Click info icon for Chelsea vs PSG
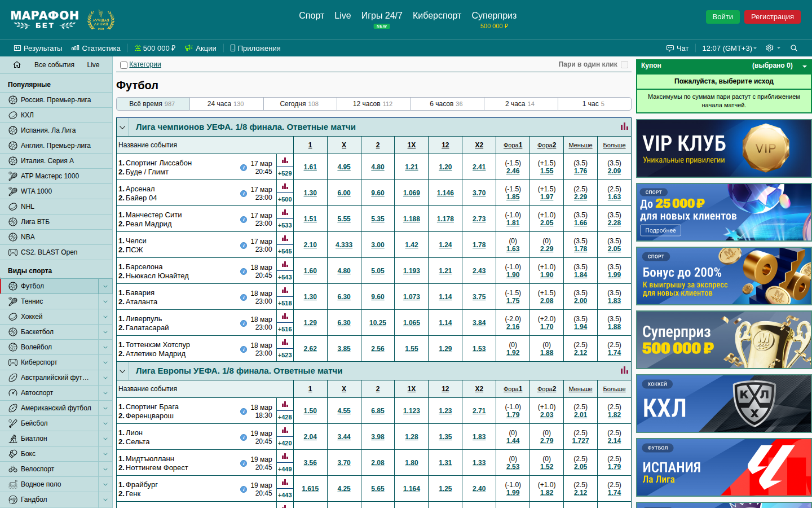Screen dimensions: 812x508 click(x=244, y=246)
